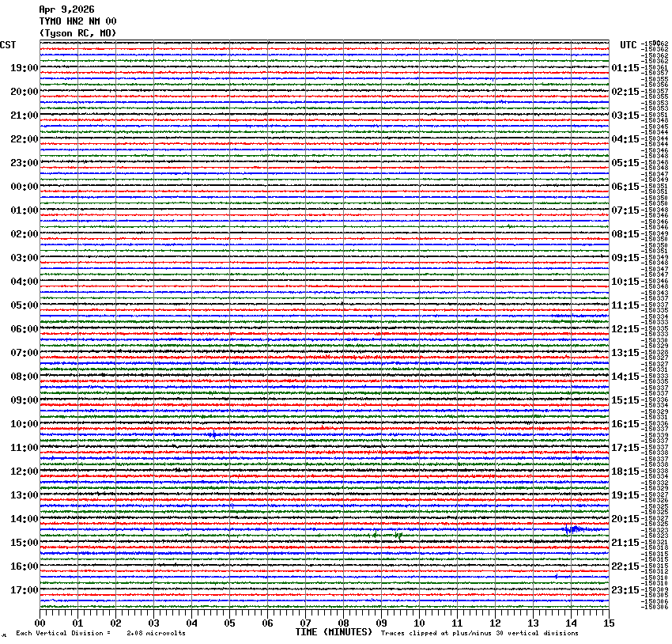Select the 17:00 CST time label

pos(24,590)
